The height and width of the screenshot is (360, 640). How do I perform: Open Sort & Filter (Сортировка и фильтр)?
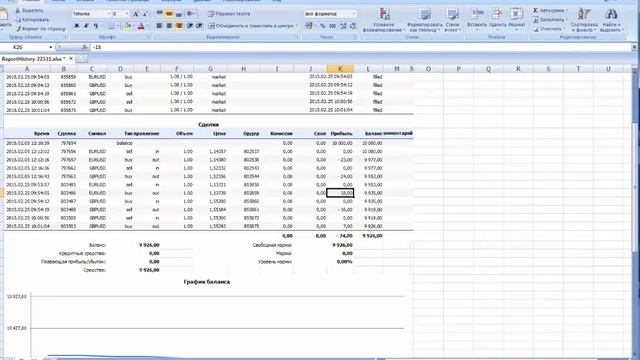pos(584,20)
